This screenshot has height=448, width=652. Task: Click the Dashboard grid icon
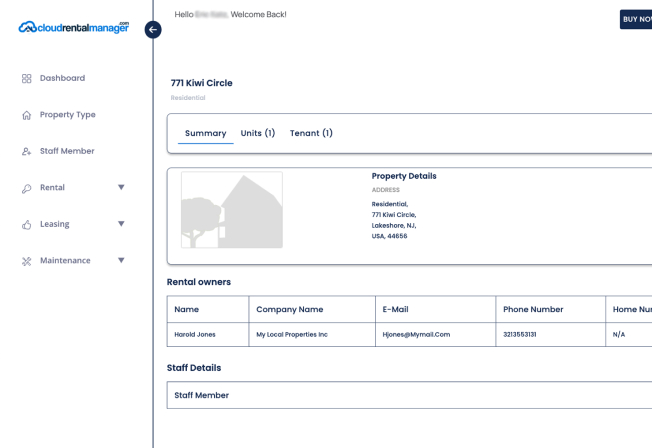[x=27, y=79]
